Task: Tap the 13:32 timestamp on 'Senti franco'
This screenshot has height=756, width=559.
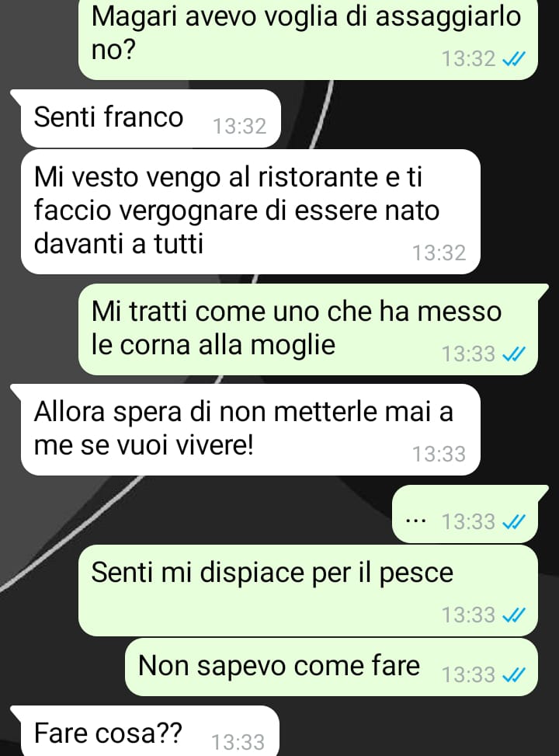Action: (x=239, y=127)
